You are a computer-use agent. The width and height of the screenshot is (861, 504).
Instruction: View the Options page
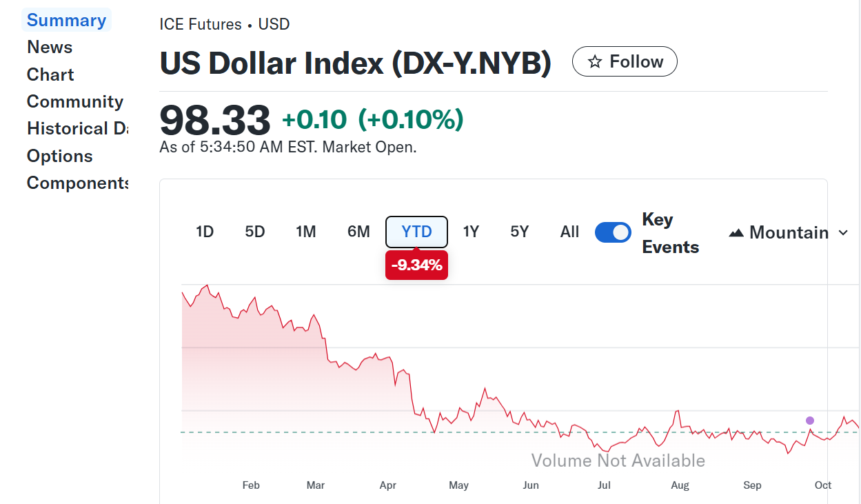[x=59, y=156]
